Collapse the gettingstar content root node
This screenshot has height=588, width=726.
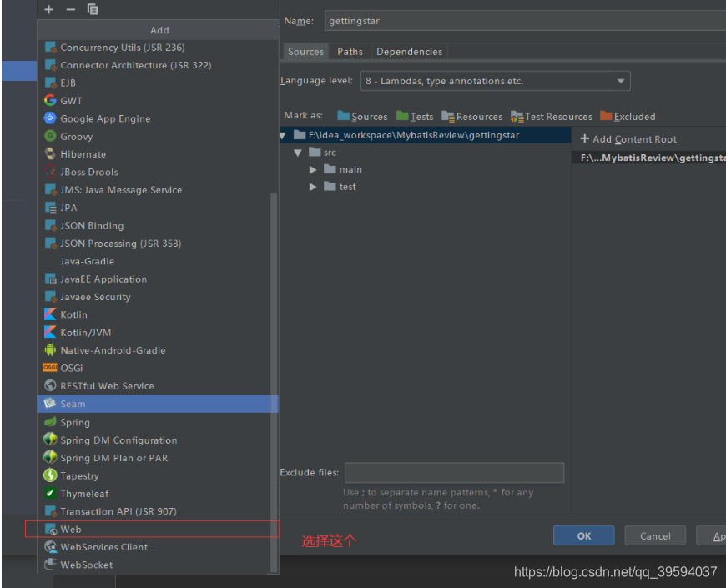tap(283, 136)
